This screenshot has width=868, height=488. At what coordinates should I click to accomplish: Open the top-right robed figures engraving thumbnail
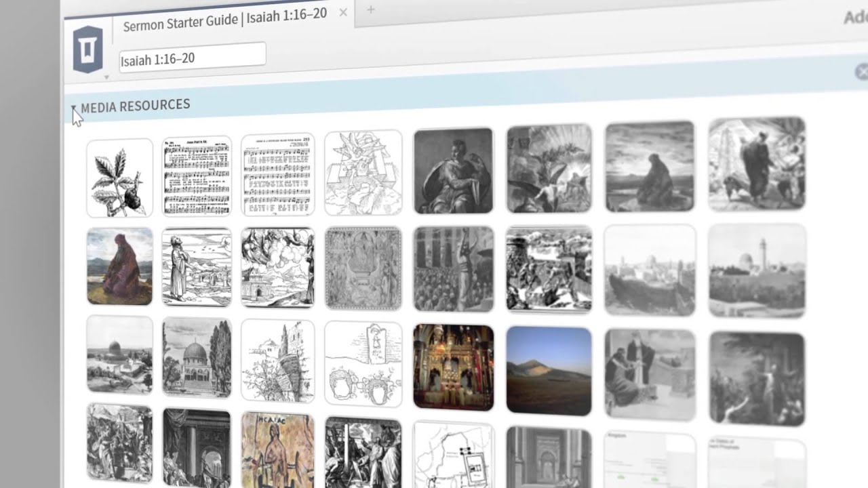757,163
